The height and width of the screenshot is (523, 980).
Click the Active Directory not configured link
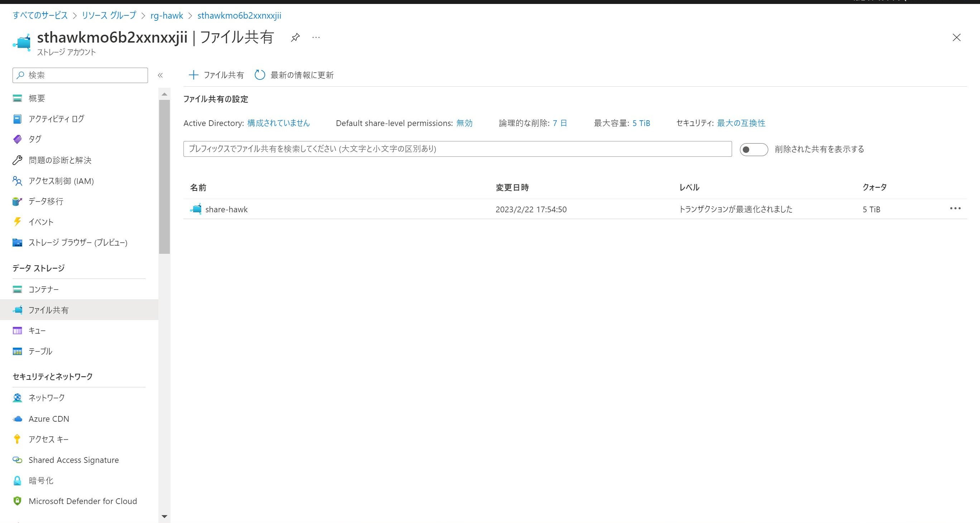coord(278,123)
